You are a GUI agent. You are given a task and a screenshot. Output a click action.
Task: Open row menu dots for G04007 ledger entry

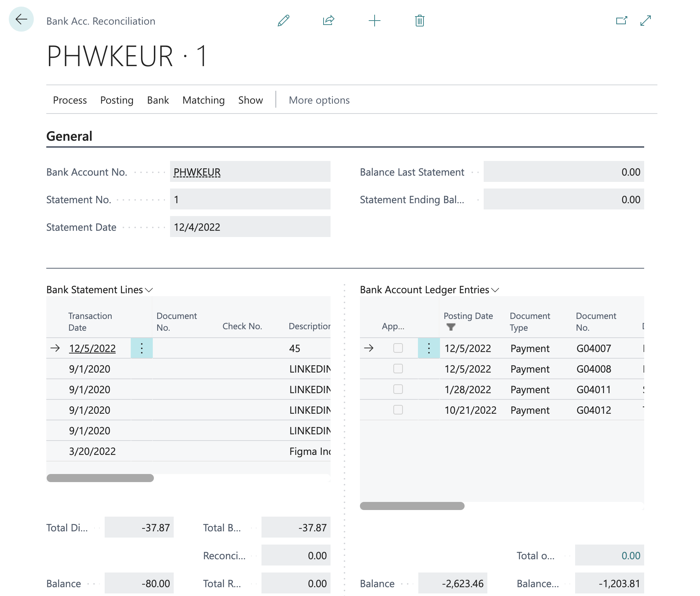[x=429, y=348]
